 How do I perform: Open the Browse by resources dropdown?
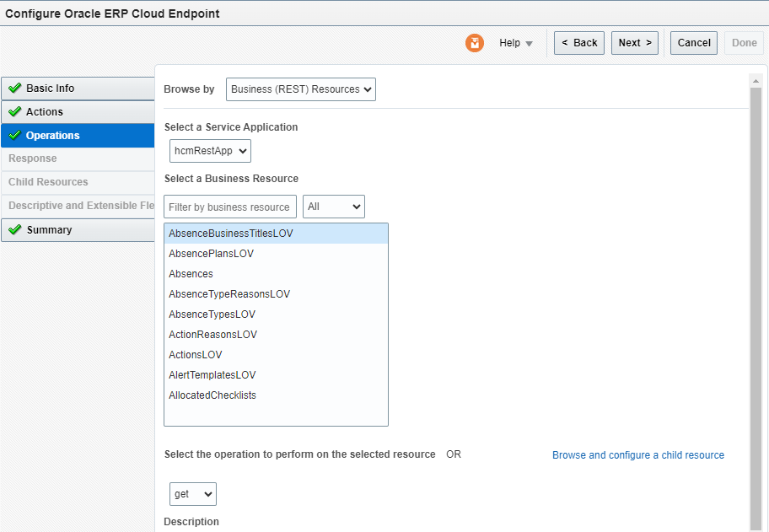301,89
